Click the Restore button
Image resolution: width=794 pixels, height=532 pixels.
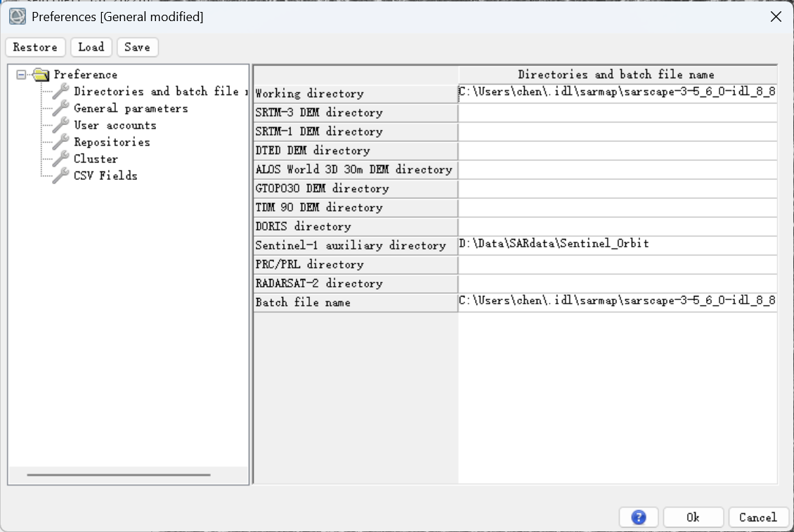pyautogui.click(x=35, y=47)
